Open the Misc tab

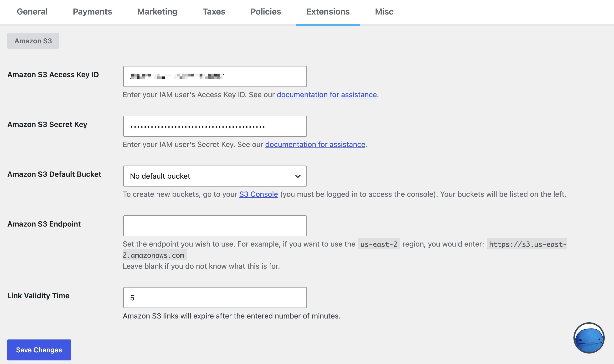[384, 12]
